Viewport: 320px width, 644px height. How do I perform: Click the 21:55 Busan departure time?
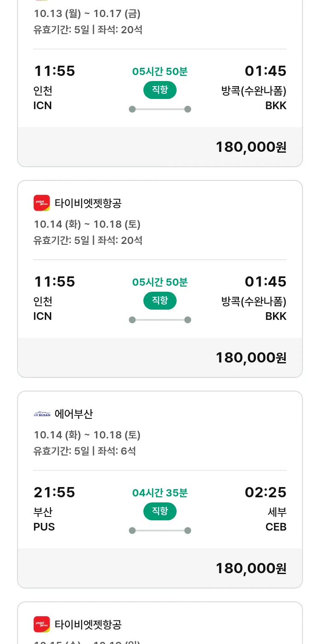point(54,492)
